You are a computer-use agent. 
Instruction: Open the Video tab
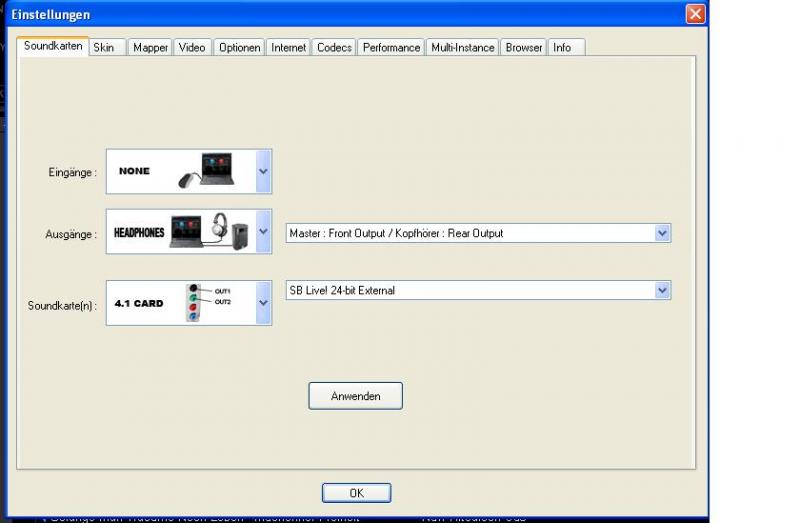tap(192, 47)
